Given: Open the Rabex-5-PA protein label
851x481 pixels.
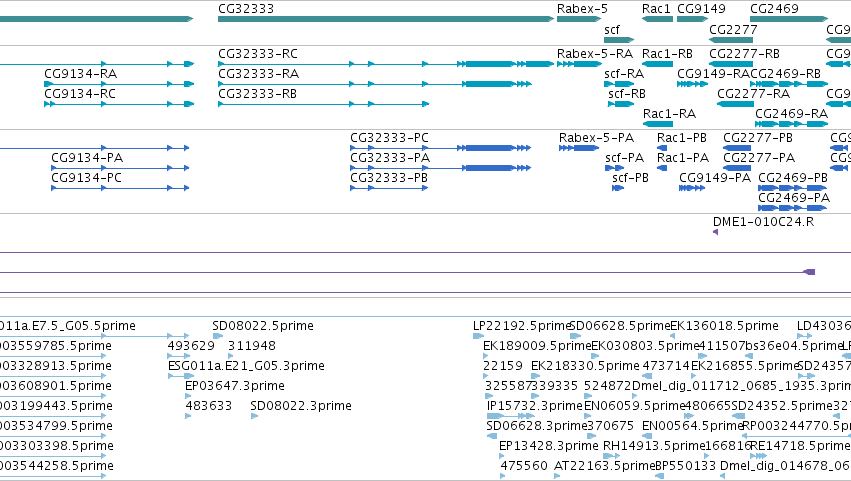Looking at the screenshot, I should pyautogui.click(x=596, y=138).
